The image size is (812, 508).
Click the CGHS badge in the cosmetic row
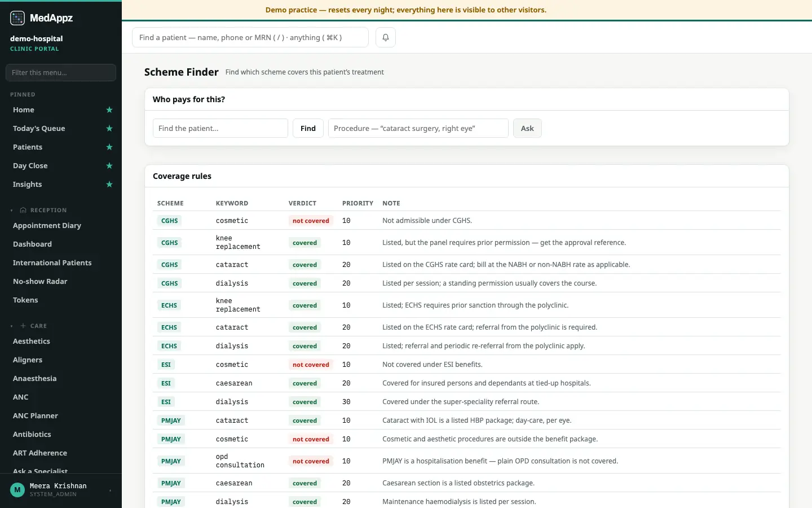point(169,221)
